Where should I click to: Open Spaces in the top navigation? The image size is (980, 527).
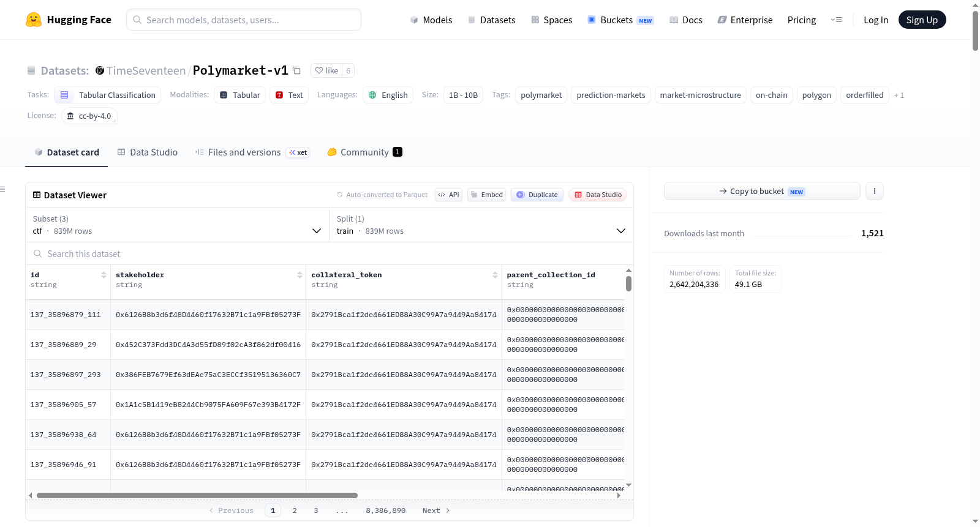click(x=551, y=20)
